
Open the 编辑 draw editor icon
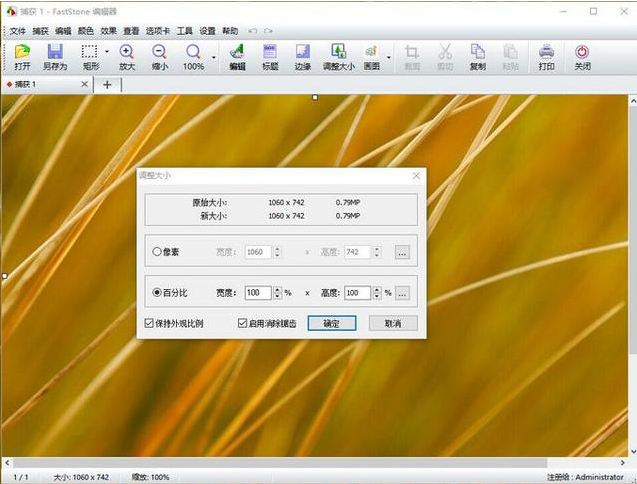click(237, 57)
